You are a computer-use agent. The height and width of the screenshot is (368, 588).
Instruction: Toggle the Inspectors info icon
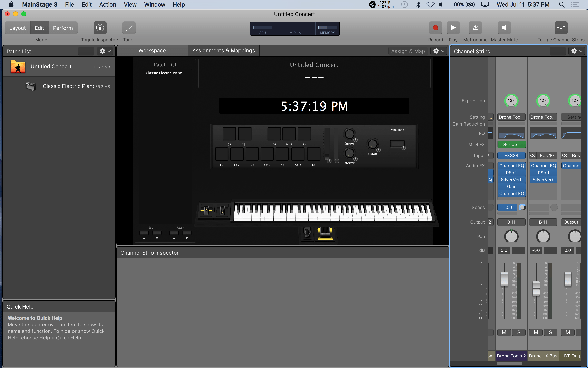click(100, 28)
